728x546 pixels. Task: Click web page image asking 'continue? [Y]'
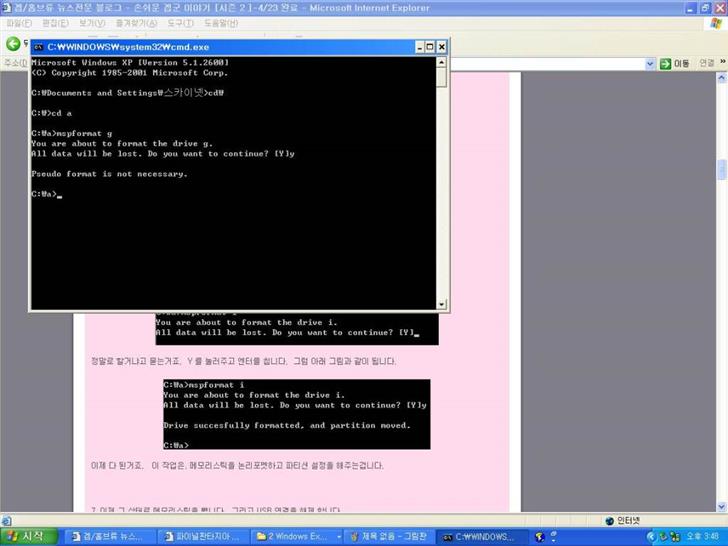point(297,328)
